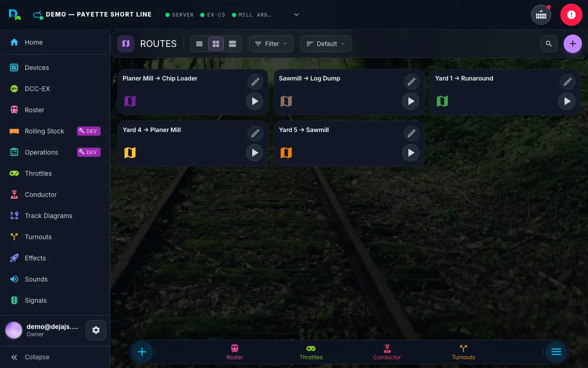Switch to list view layout
The width and height of the screenshot is (588, 368).
pyautogui.click(x=199, y=44)
